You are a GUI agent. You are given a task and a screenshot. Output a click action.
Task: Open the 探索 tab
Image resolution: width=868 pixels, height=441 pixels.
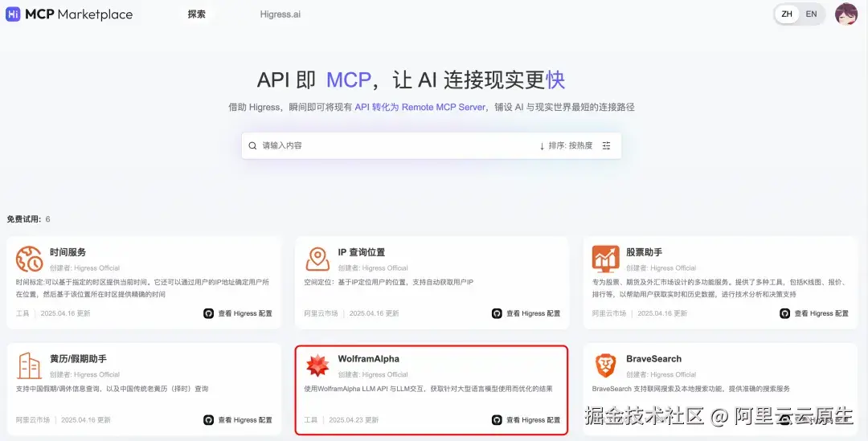coord(197,14)
